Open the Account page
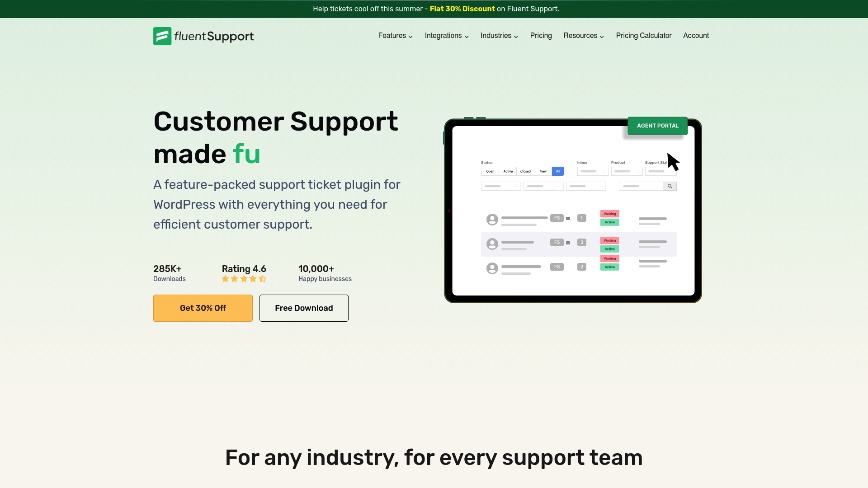The height and width of the screenshot is (488, 868). click(696, 36)
